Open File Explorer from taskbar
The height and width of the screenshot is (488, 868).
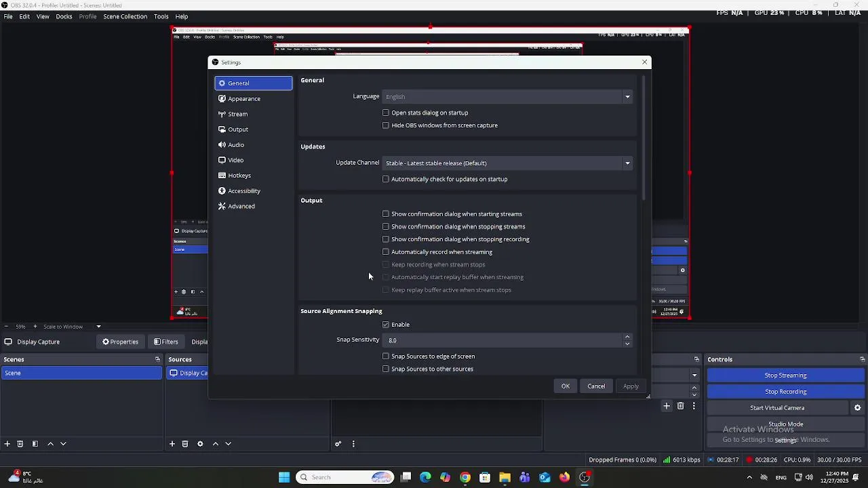pyautogui.click(x=505, y=477)
